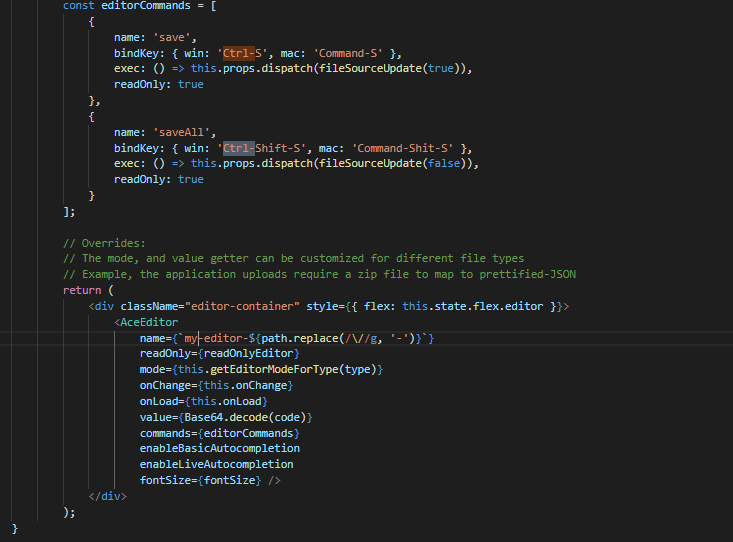
Task: Click the closing ']; ' of editorCommands array
Action: 69,212
